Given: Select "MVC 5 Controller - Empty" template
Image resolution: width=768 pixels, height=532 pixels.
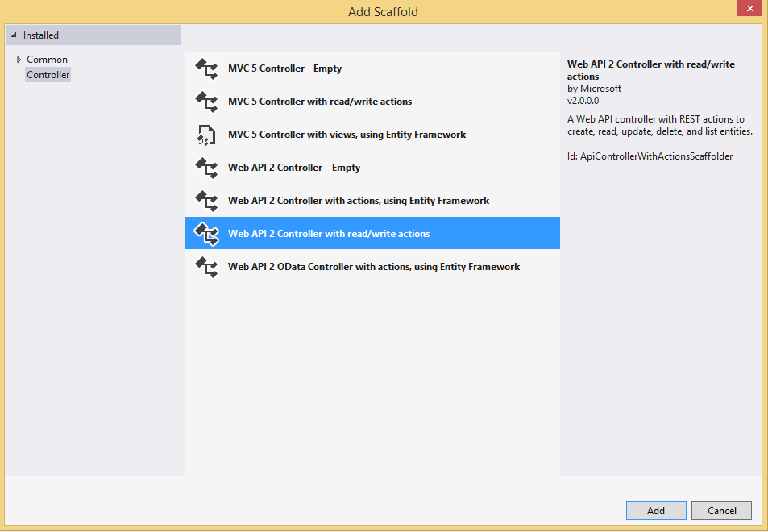Looking at the screenshot, I should [x=372, y=69].
